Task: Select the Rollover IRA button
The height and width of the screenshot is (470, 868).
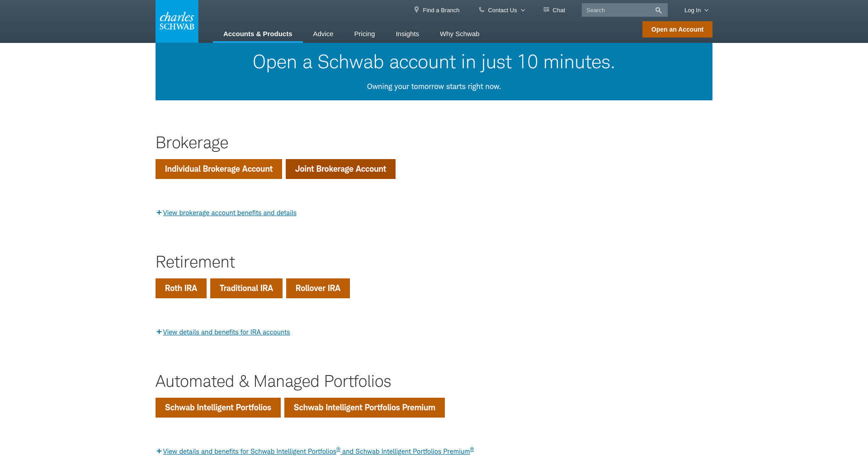Action: (318, 288)
